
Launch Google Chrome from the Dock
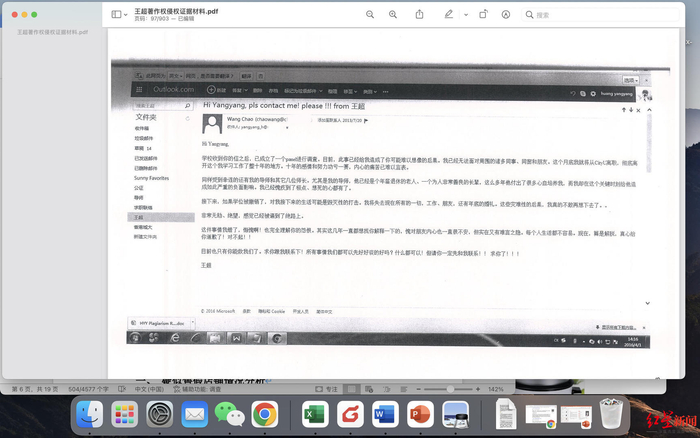point(265,414)
